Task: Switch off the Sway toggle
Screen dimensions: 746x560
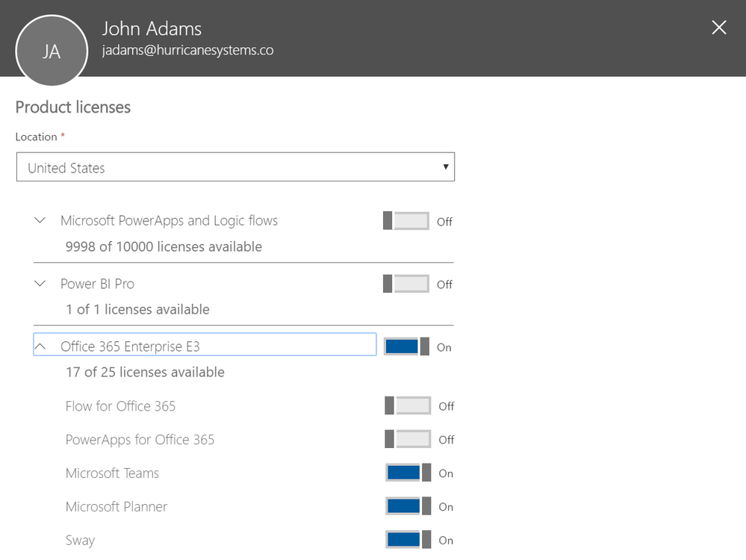Action: point(408,540)
